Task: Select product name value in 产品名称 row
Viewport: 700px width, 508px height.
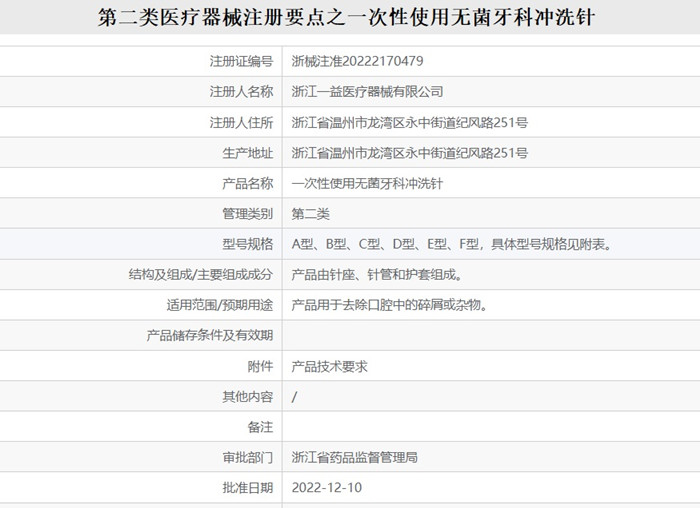Action: coord(367,183)
